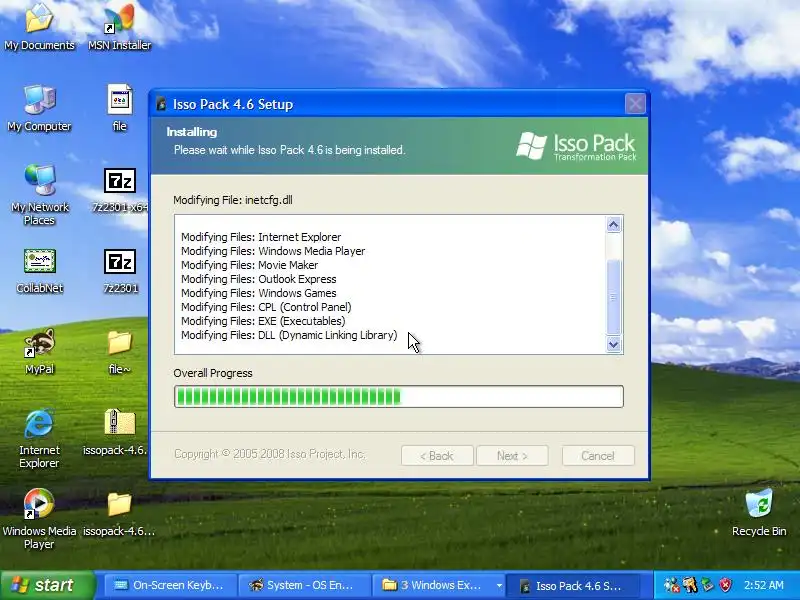Click the Cancel button in setup
800x600 pixels.
click(598, 456)
